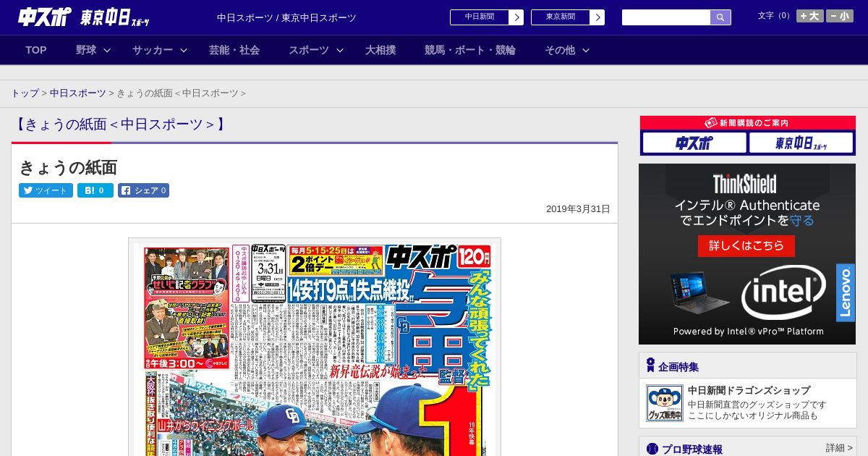This screenshot has width=868, height=456.
Task: Click the Hatena B! bookmark button
Action: [95, 190]
